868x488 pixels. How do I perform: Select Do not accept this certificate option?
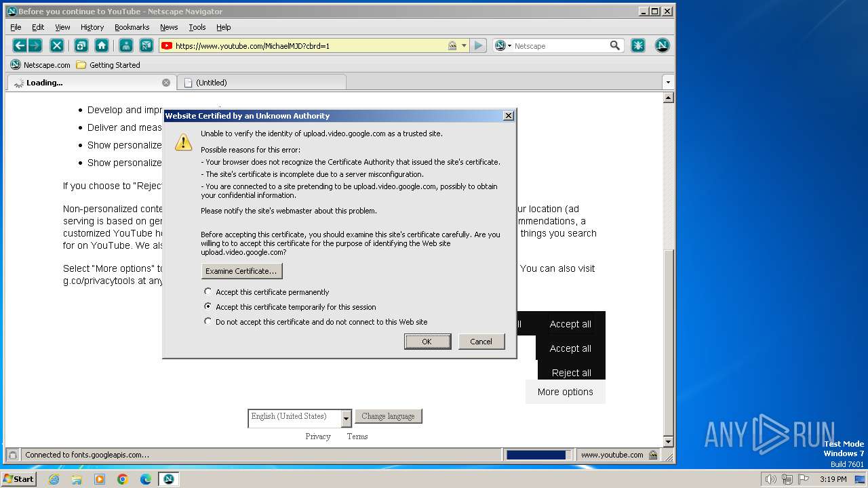316,322
